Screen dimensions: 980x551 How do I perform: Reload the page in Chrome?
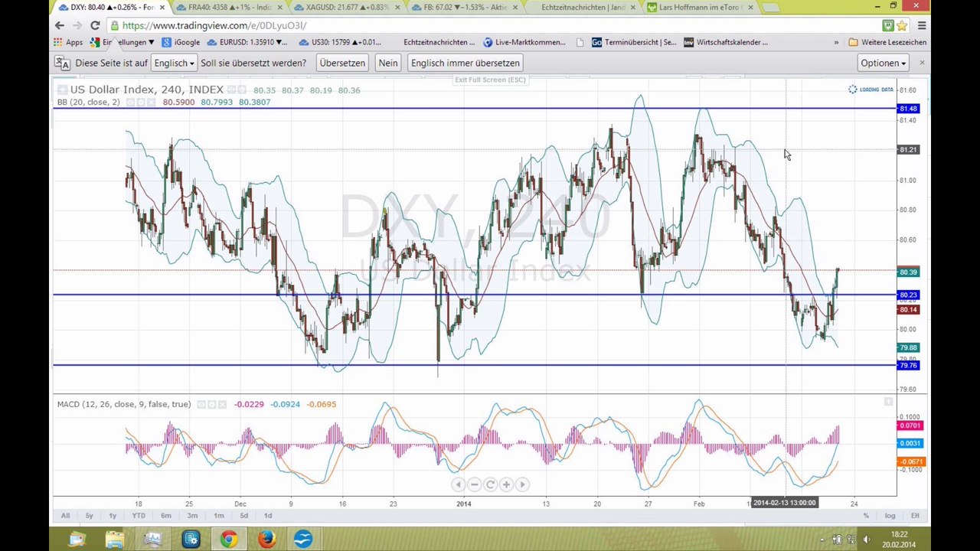[95, 25]
